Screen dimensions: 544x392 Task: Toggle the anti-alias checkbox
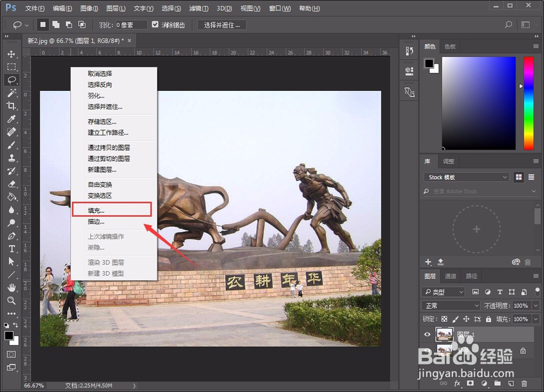pyautogui.click(x=155, y=24)
